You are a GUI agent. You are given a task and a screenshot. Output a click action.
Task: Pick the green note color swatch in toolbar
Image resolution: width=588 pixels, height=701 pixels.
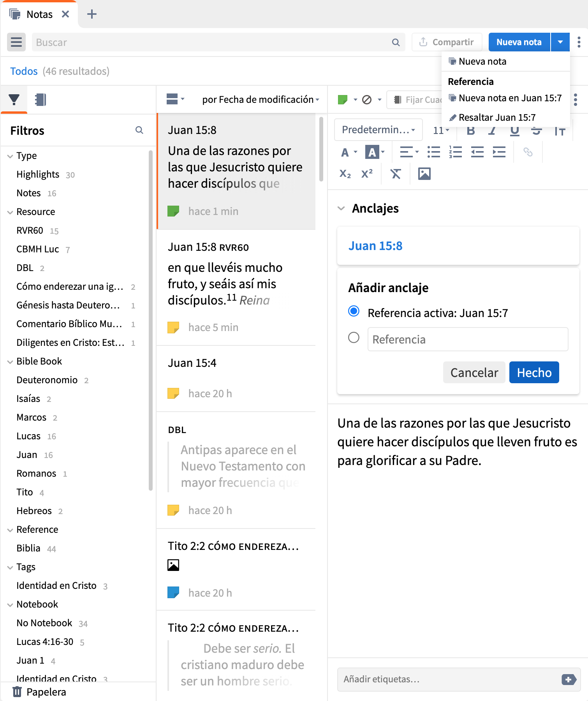click(343, 100)
